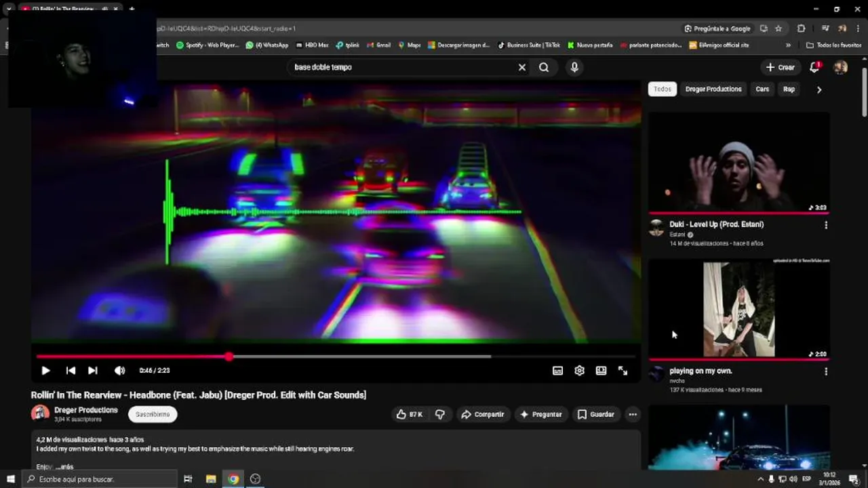868x488 pixels.
Task: Click the Windows taskbar search box
Action: pyautogui.click(x=99, y=479)
